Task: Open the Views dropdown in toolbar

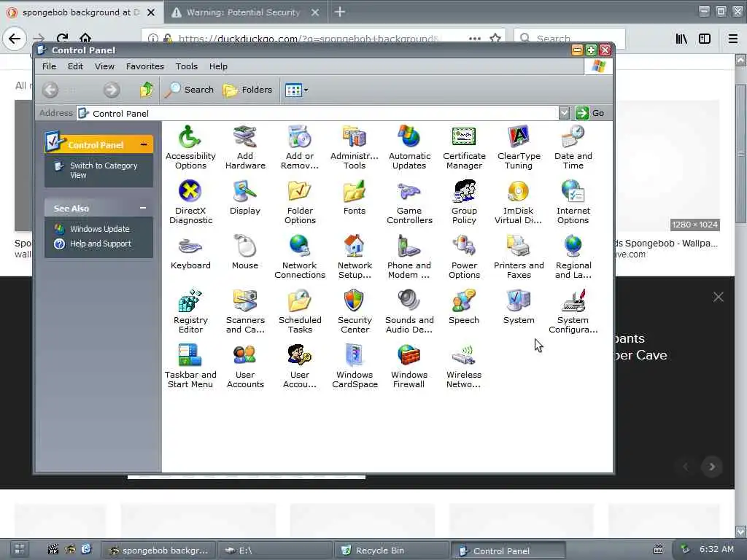Action: [x=296, y=90]
